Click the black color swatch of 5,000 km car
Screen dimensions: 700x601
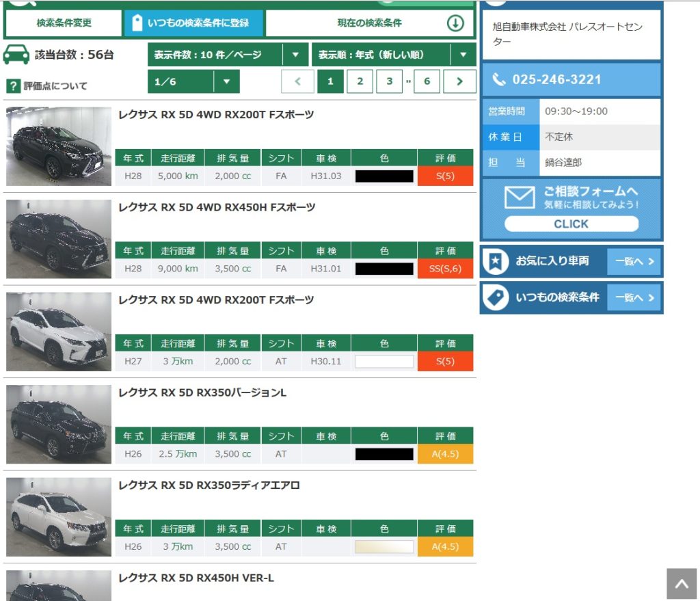coord(384,176)
